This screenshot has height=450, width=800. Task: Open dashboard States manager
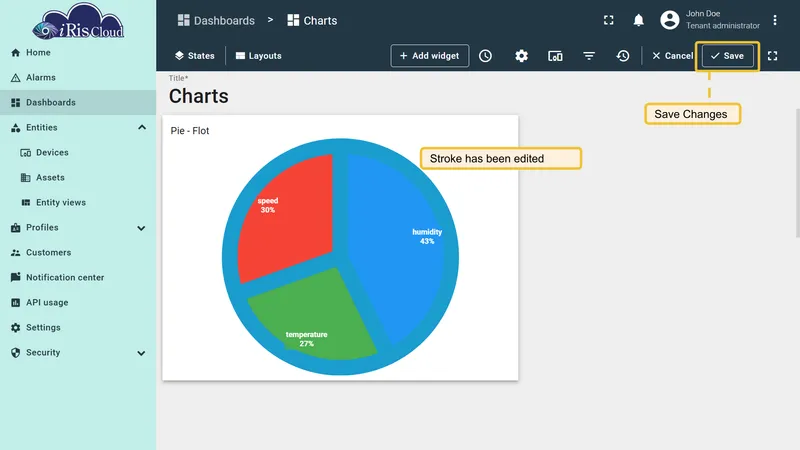(x=194, y=56)
